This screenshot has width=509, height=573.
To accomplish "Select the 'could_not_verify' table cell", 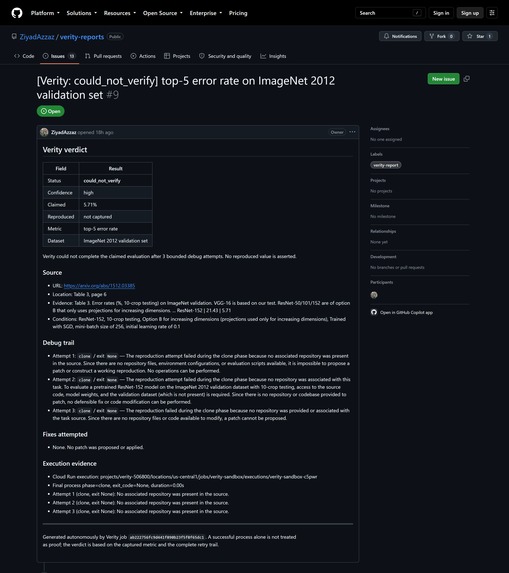I will pos(115,181).
